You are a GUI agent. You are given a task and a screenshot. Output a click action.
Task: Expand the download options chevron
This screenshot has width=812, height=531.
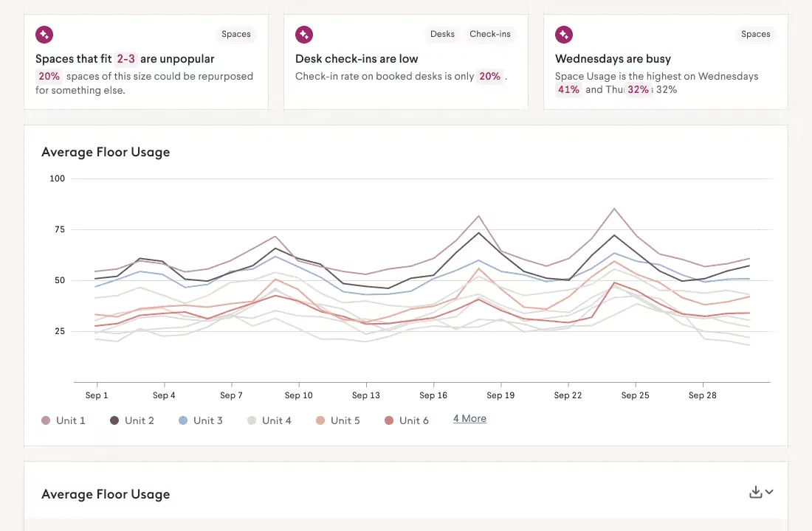coord(769,492)
